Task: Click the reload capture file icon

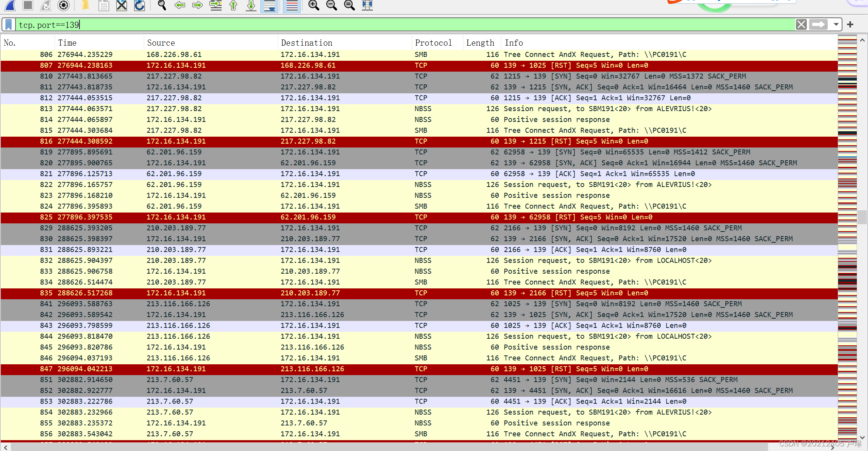Action: pyautogui.click(x=139, y=5)
